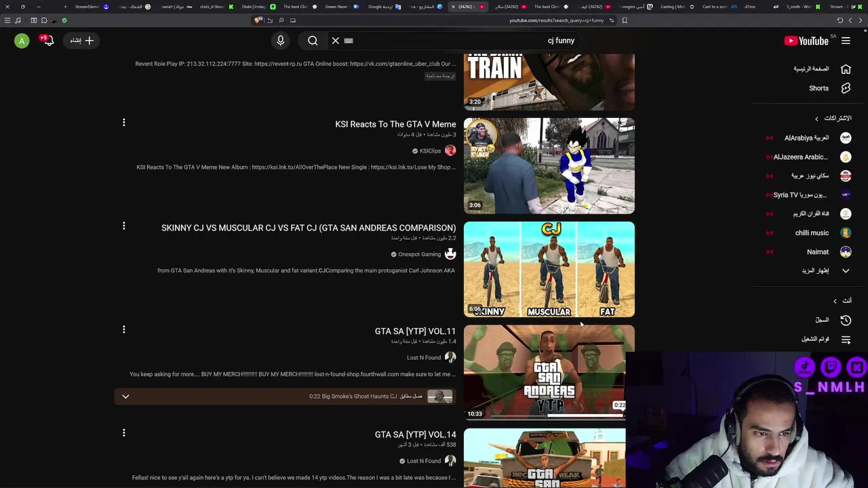Click the Naimat channel avatar icon
The width and height of the screenshot is (868, 488).
[x=846, y=251]
